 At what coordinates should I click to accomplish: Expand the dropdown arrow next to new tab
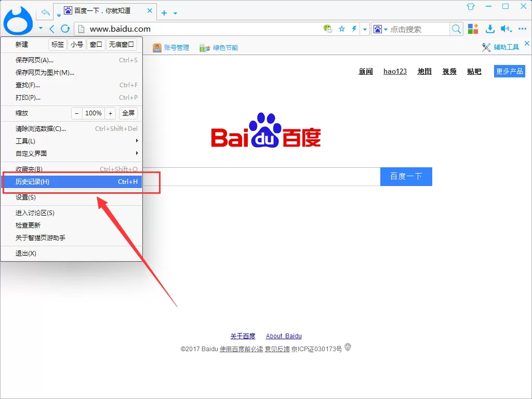tap(175, 13)
